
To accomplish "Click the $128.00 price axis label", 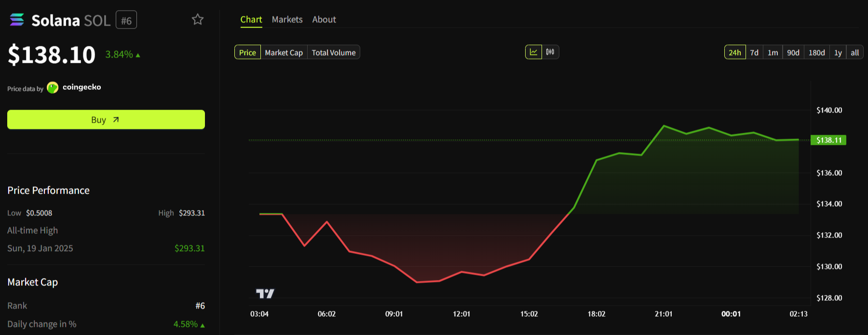I will coord(829,298).
